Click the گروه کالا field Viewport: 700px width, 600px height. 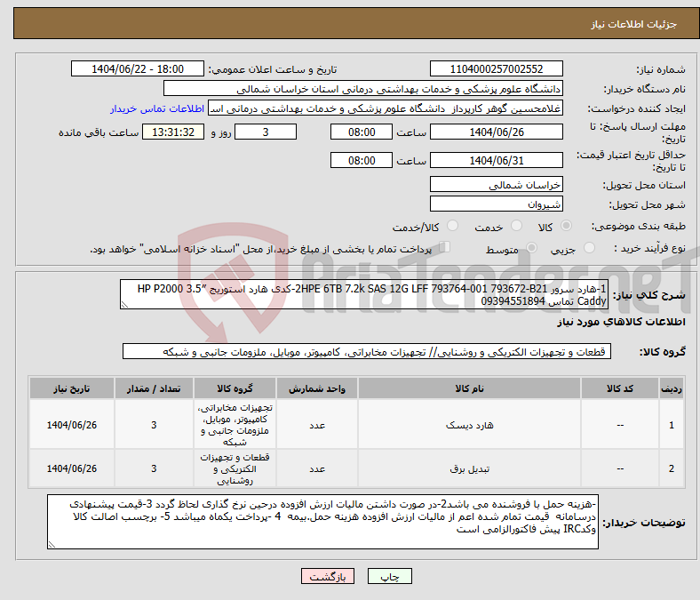coord(367,352)
